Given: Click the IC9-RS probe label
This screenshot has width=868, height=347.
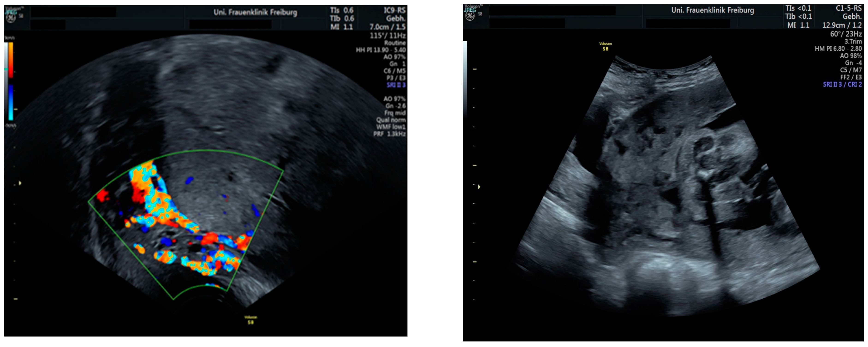Looking at the screenshot, I should pos(394,10).
